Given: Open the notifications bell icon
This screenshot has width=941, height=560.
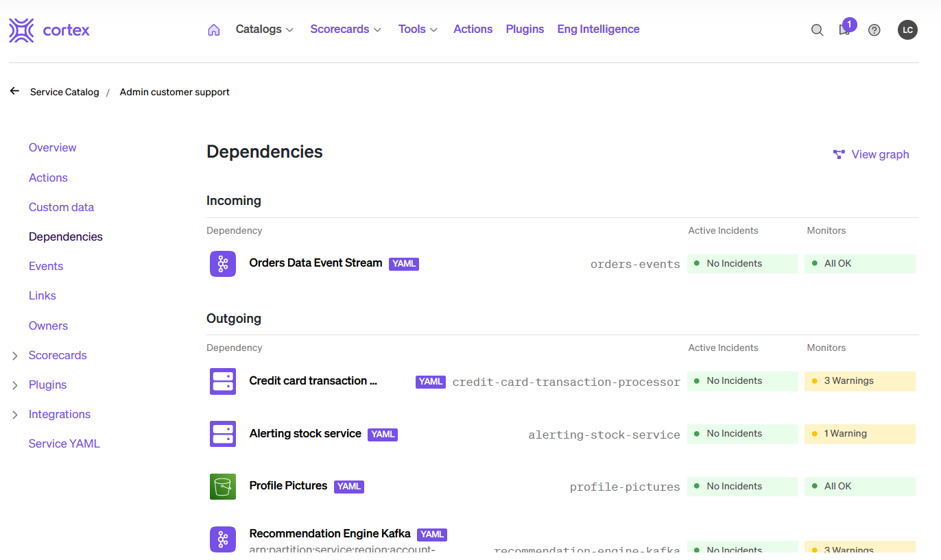Looking at the screenshot, I should [844, 32].
